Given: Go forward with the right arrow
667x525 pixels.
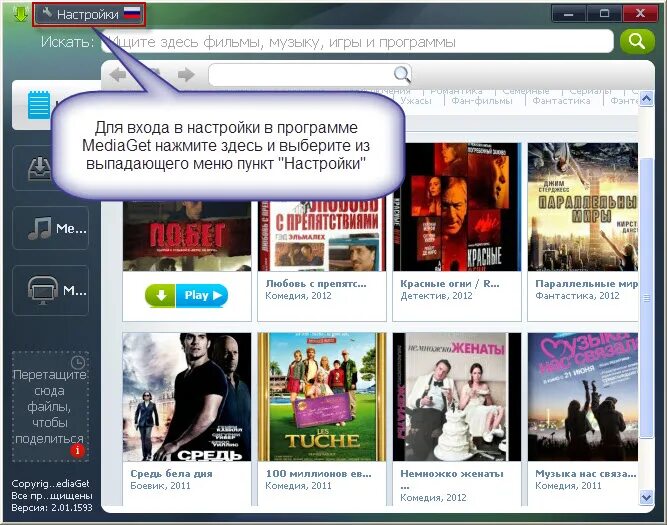Looking at the screenshot, I should pos(186,74).
